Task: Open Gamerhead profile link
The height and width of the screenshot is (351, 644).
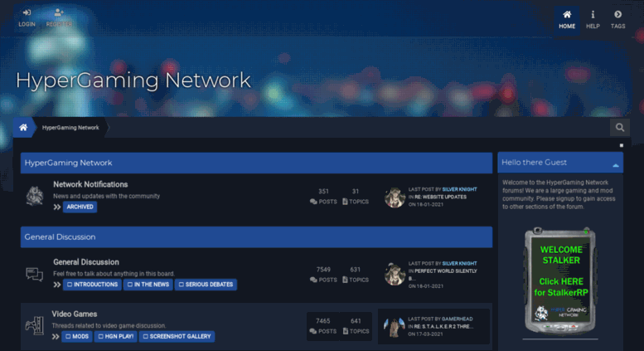Action: point(458,319)
